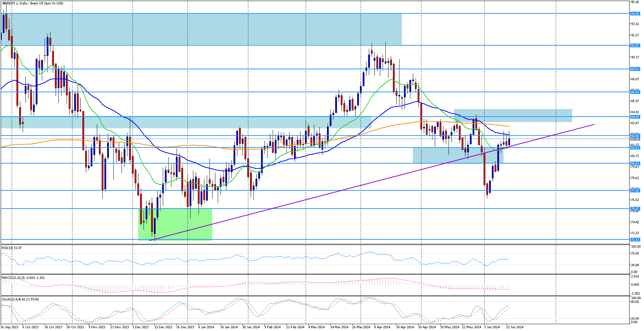Select the 72.73 horizontal level price tag
The image size is (644, 331).
635,239
